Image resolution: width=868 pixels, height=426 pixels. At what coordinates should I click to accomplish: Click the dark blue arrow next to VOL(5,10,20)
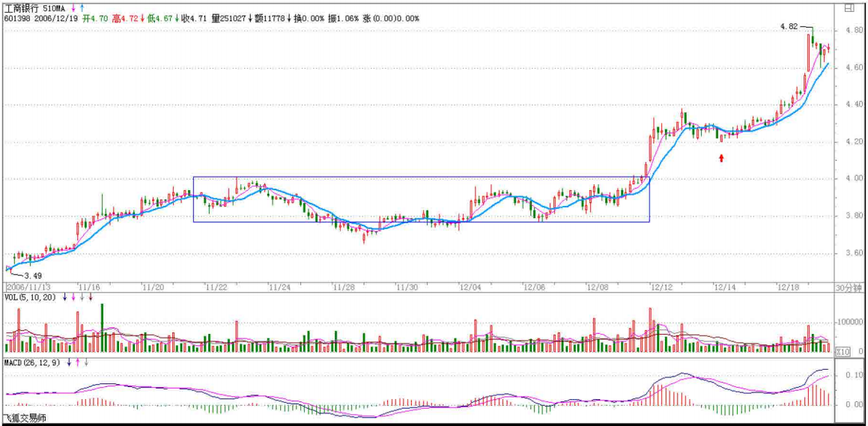click(x=65, y=297)
